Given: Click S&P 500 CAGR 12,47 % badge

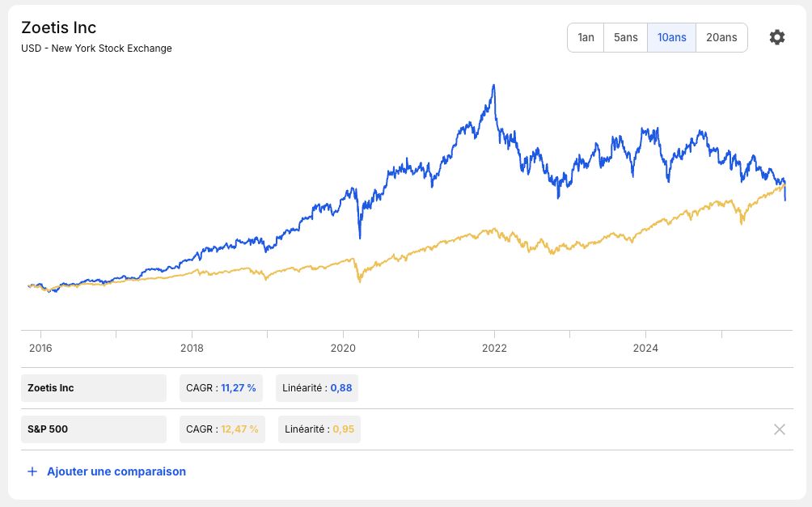Looking at the screenshot, I should coord(222,429).
